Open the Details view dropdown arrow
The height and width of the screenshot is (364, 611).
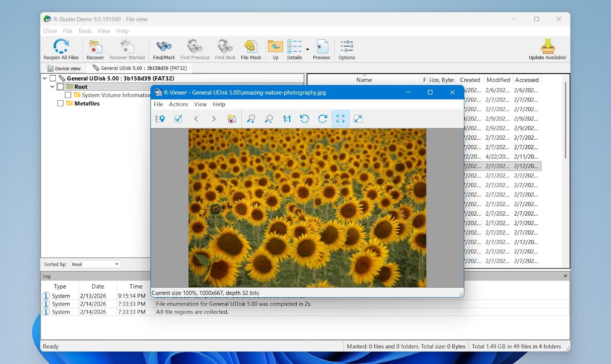click(x=308, y=49)
